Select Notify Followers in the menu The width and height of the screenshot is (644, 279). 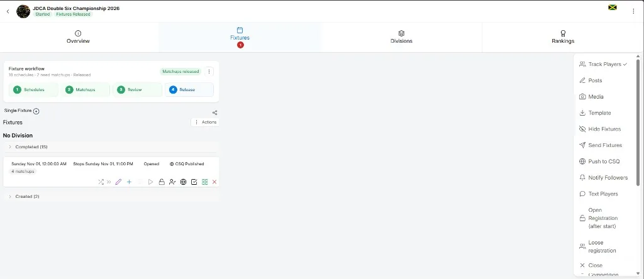click(x=603, y=178)
